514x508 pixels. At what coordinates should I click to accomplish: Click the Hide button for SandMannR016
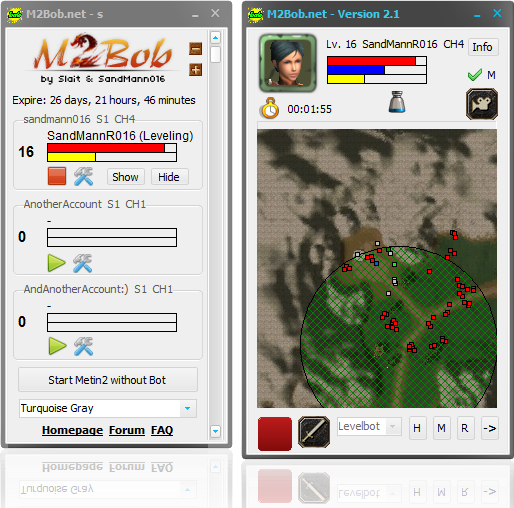169,177
